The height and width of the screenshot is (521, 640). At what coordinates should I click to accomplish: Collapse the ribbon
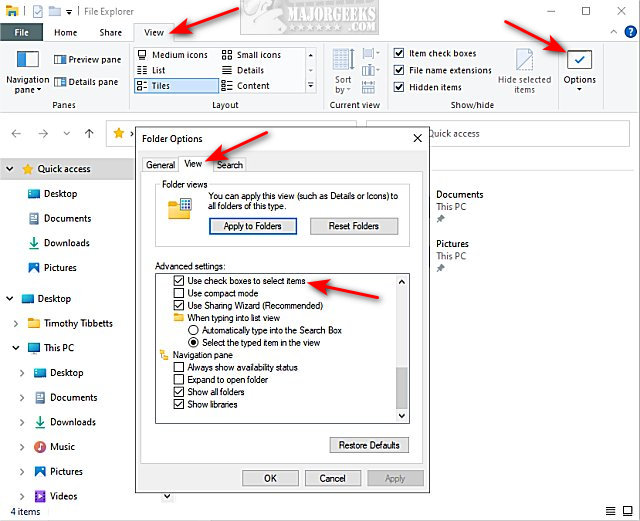click(x=613, y=32)
